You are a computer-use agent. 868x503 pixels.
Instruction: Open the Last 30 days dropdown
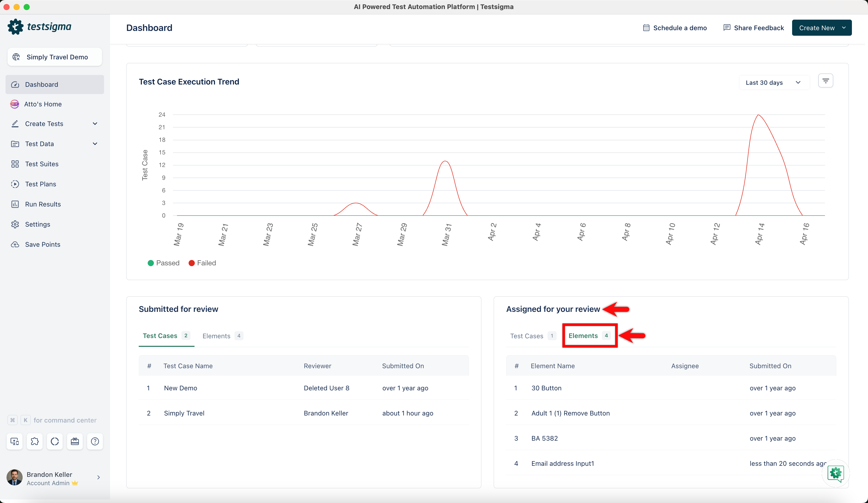(774, 83)
